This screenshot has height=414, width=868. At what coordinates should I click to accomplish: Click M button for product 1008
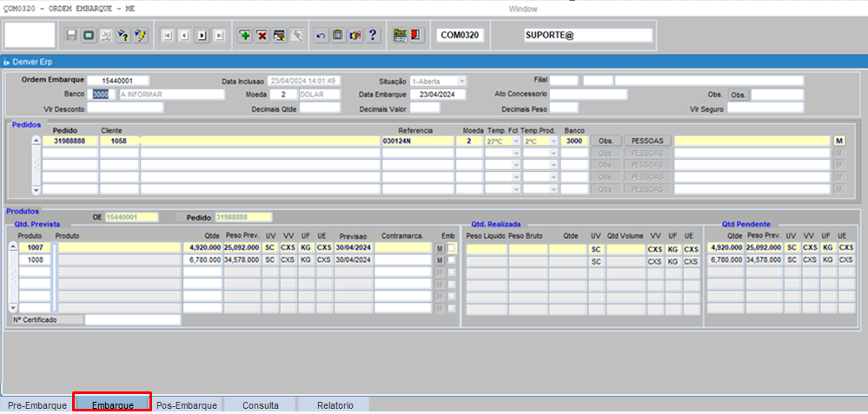pos(440,260)
